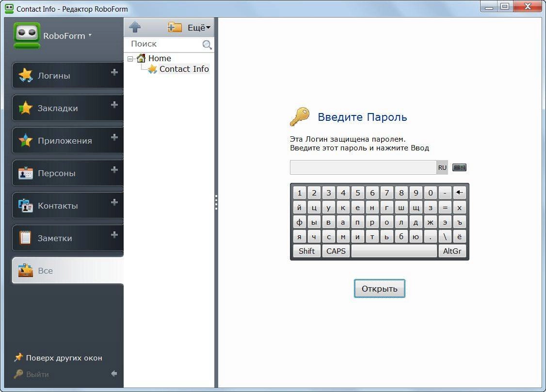The height and width of the screenshot is (392, 546).
Task: Collapse the Home tree node
Action: 130,59
